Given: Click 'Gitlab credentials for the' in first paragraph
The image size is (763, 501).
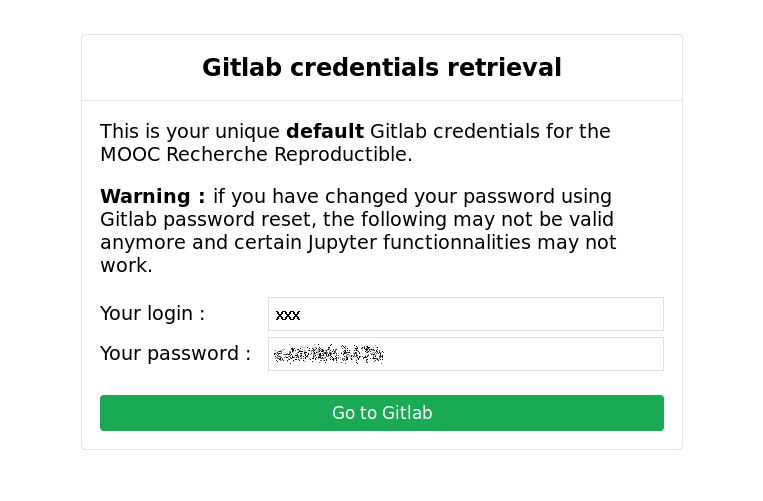Looking at the screenshot, I should pos(490,132).
